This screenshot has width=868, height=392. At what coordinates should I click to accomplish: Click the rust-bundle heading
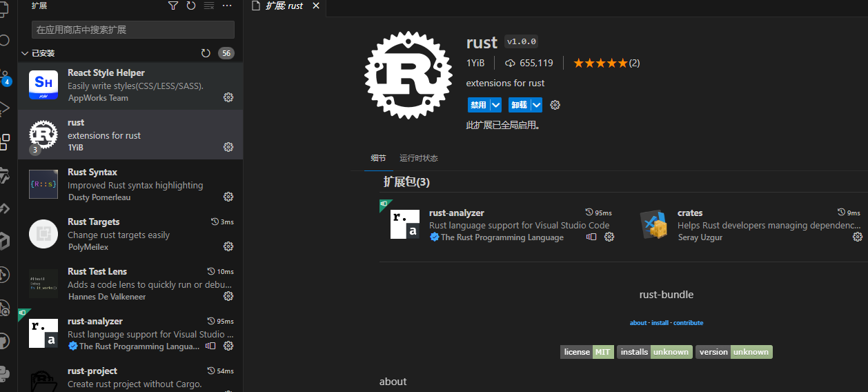(667, 295)
